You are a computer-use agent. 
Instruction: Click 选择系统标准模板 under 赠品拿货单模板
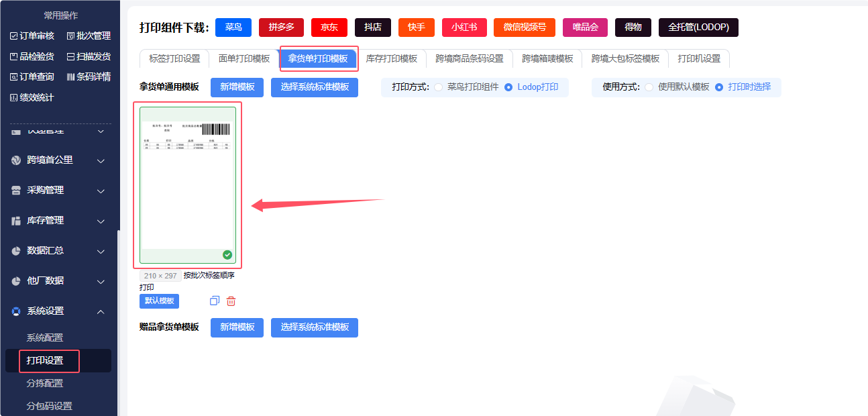pyautogui.click(x=315, y=327)
